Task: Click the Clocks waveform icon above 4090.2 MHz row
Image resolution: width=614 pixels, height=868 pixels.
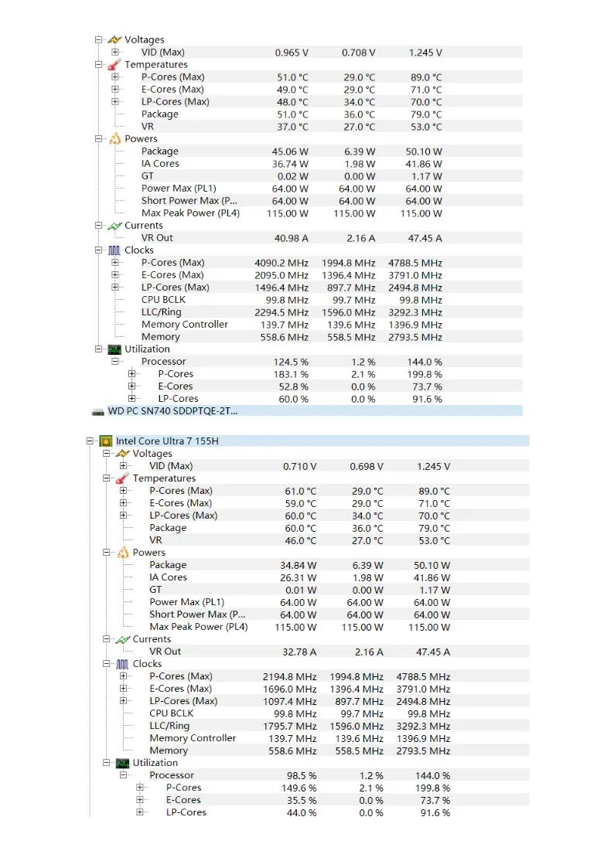Action: [x=114, y=250]
